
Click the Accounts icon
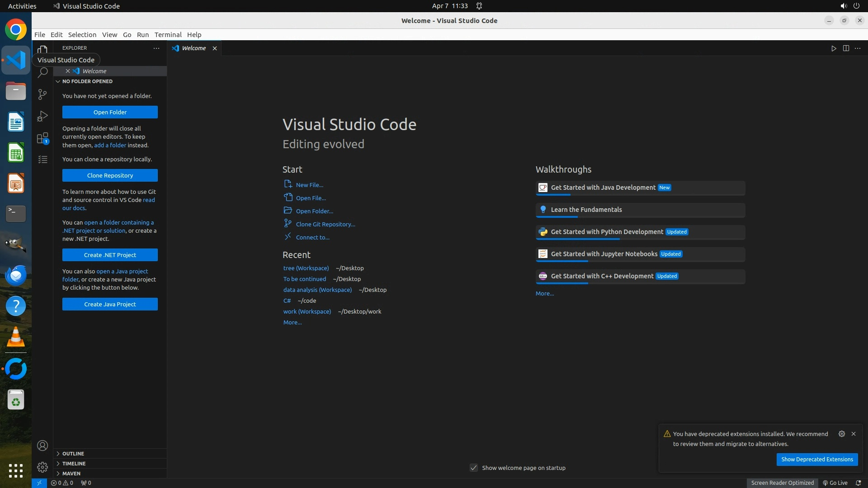pos(42,446)
